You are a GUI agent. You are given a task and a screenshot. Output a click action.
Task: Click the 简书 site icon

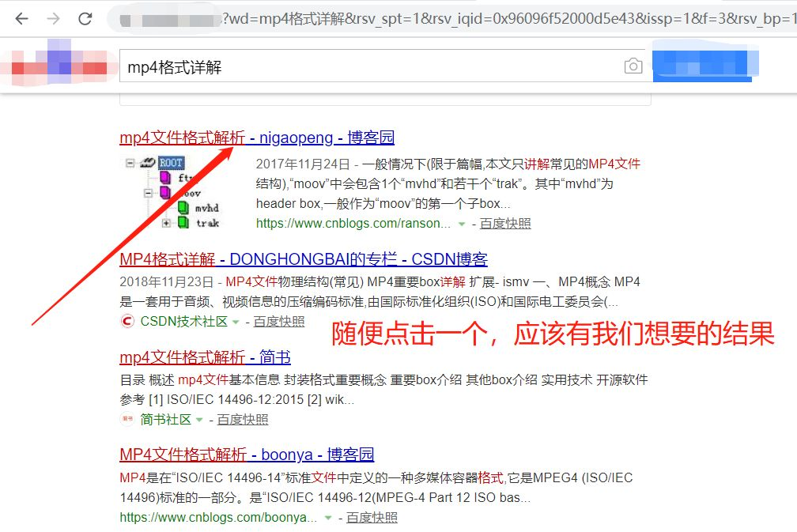[x=127, y=419]
